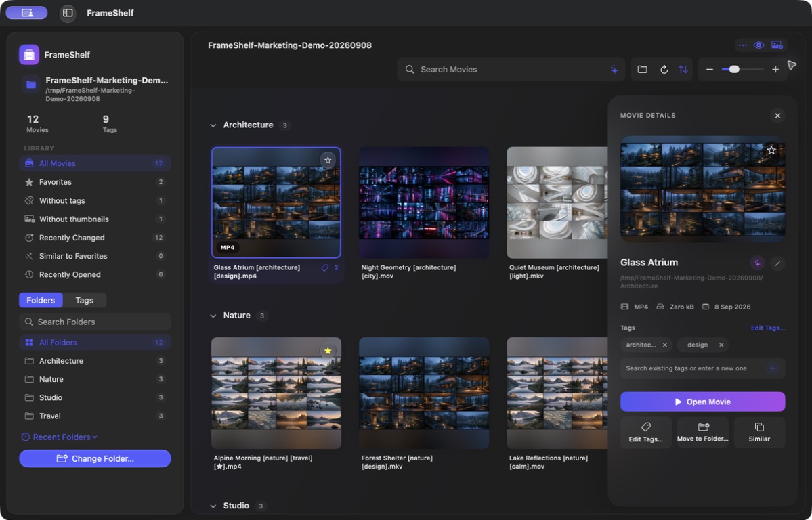
Task: Click the Search Movies field
Action: [511, 70]
